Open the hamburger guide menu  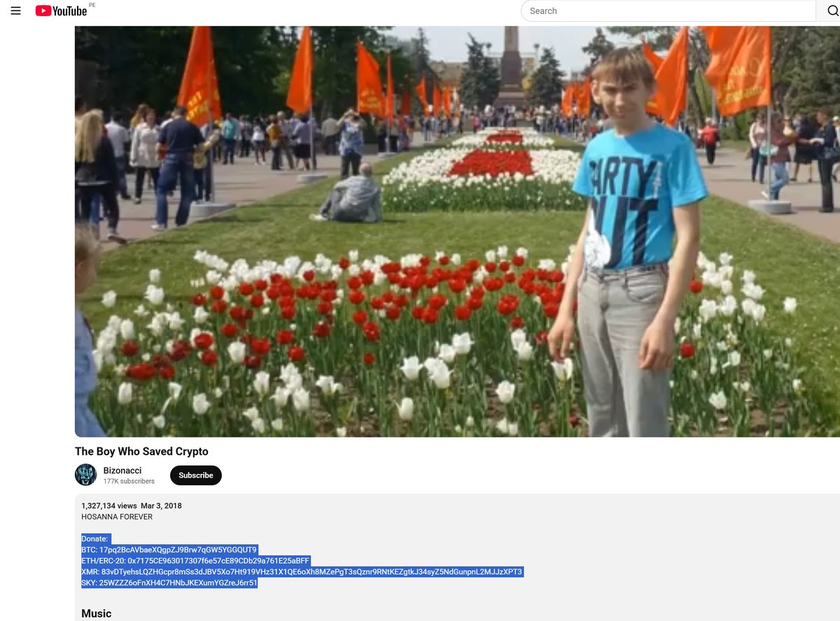[16, 11]
